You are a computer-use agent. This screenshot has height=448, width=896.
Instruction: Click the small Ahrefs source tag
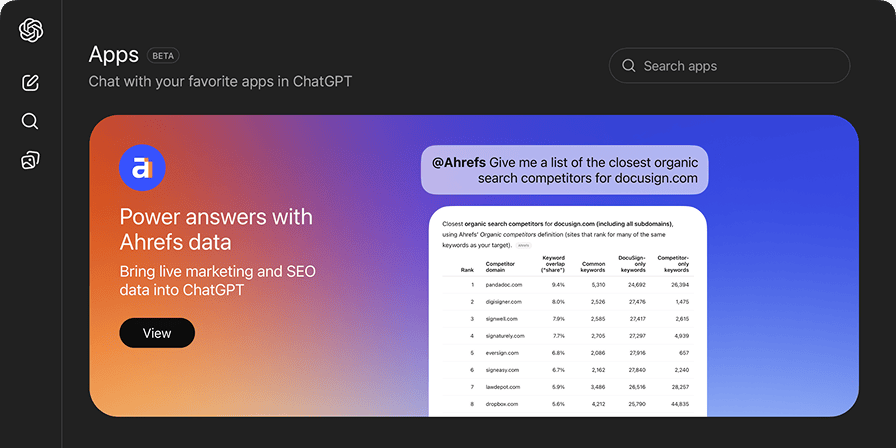pos(523,245)
